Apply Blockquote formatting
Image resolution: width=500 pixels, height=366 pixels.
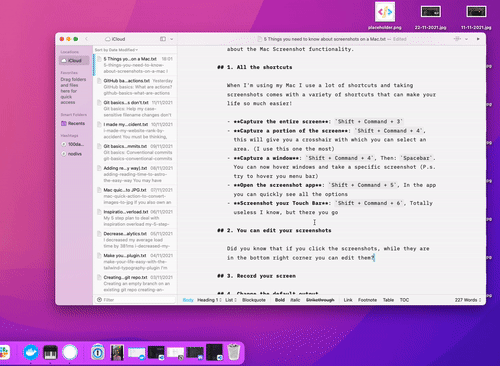click(x=254, y=300)
